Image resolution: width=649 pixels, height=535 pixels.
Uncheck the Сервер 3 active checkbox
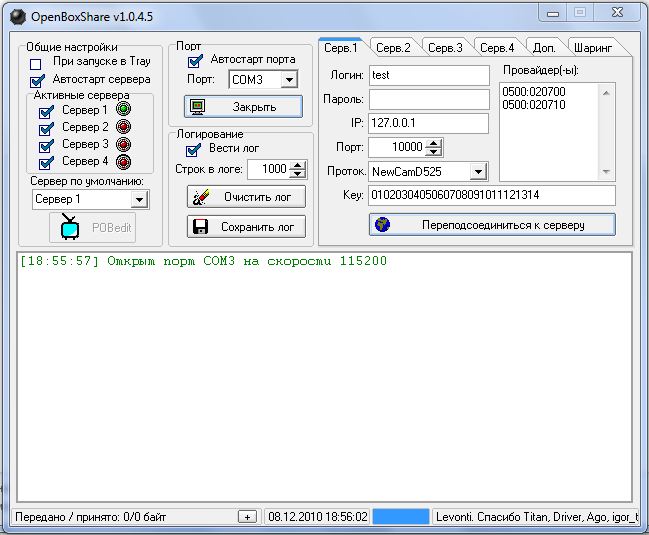tap(46, 146)
